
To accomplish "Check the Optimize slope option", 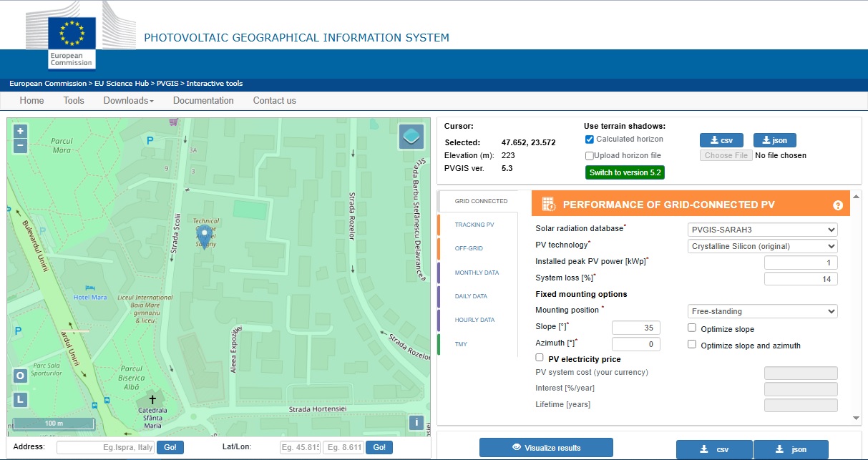I will (x=692, y=328).
